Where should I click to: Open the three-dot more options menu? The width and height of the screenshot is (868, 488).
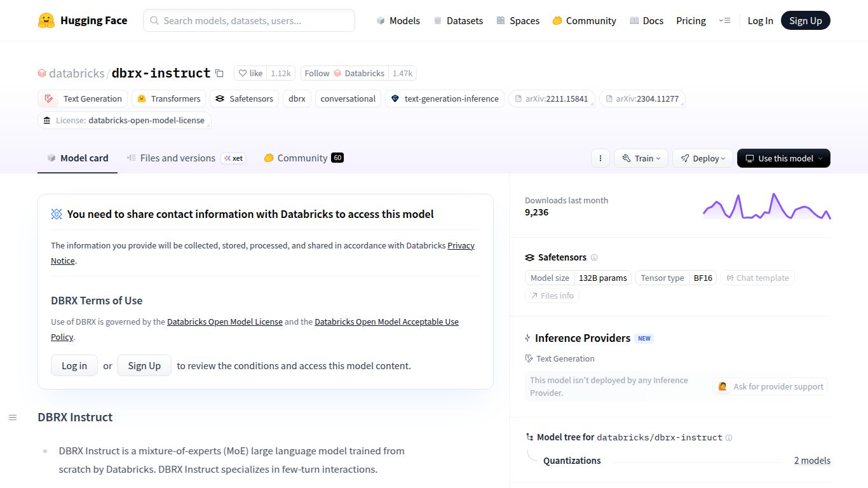pyautogui.click(x=600, y=158)
